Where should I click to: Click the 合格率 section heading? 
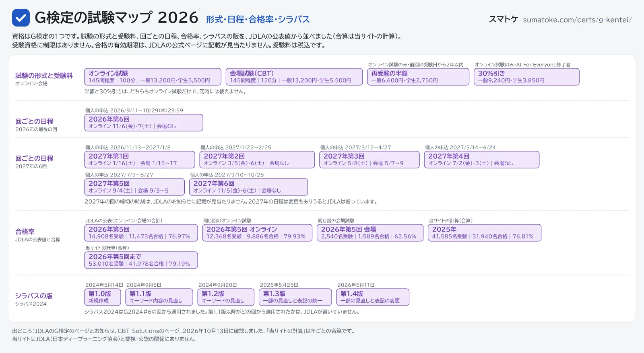25,232
